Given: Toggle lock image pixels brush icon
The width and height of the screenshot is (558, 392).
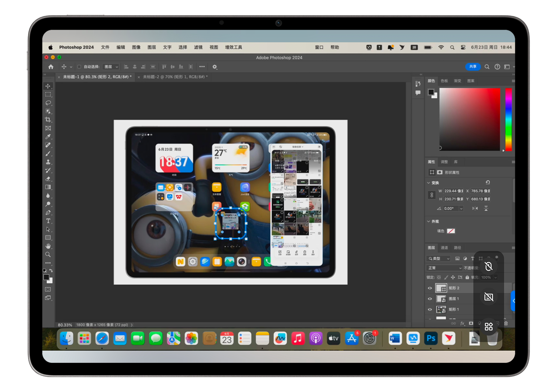Looking at the screenshot, I should [446, 277].
